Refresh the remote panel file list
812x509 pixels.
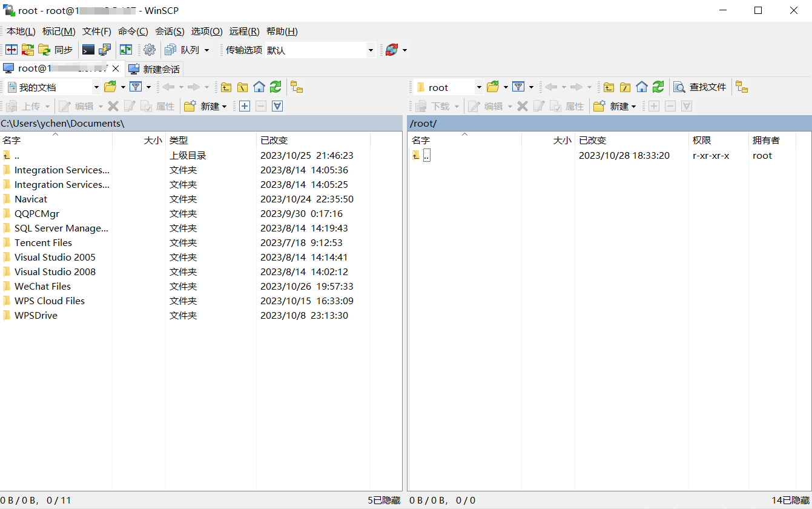point(658,87)
